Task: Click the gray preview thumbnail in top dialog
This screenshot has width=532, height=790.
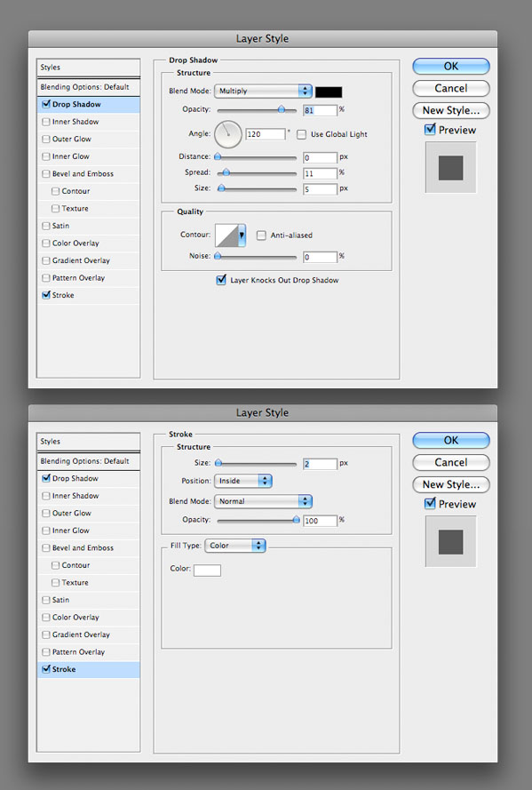Action: [x=450, y=167]
